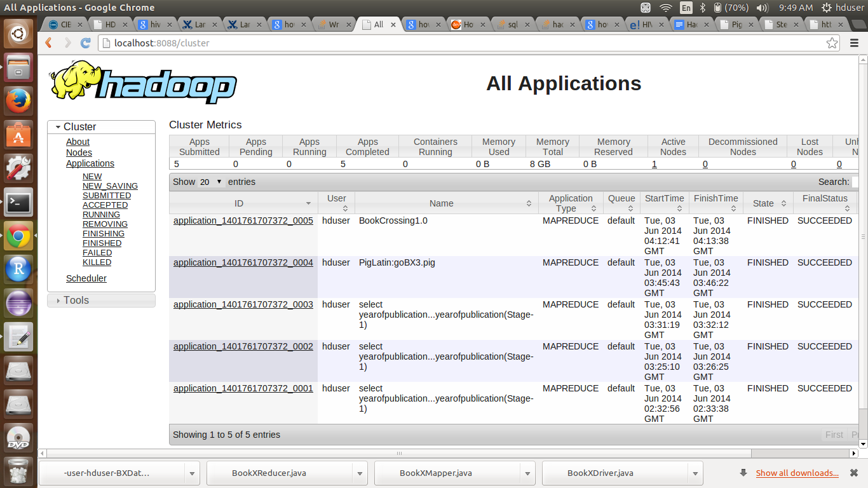Show applications in NEW_SAVING state
Screen dimensions: 868x488
pos(110,186)
